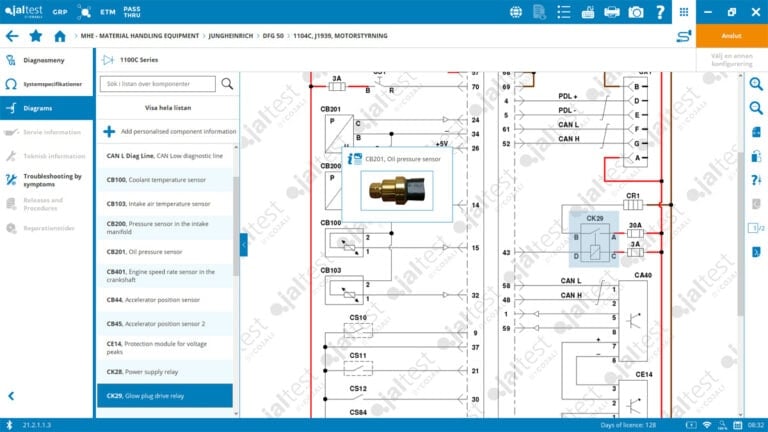Go back with the left arrow icon
This screenshot has width=768, height=432.
[x=12, y=36]
